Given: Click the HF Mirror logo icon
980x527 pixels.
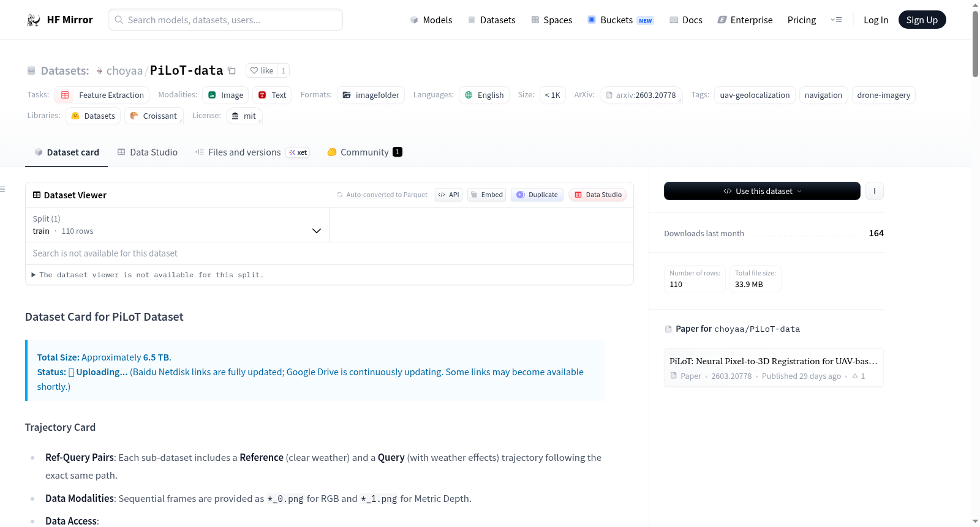Looking at the screenshot, I should point(34,20).
